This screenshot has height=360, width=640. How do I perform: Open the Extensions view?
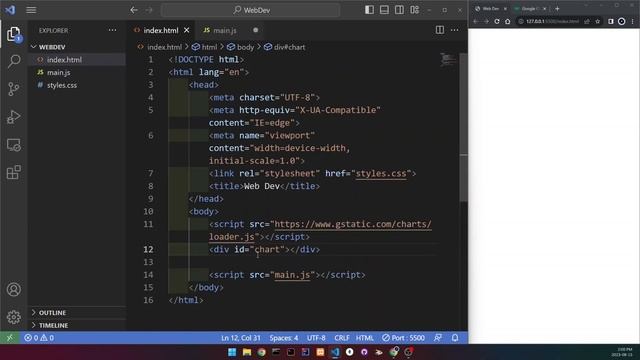point(13,172)
